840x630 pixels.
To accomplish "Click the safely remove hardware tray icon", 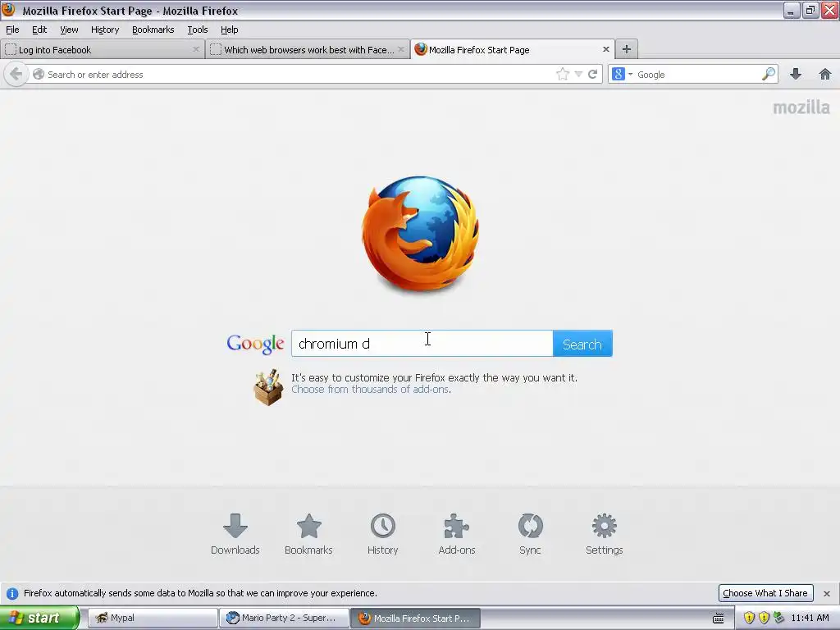I will coord(778,618).
